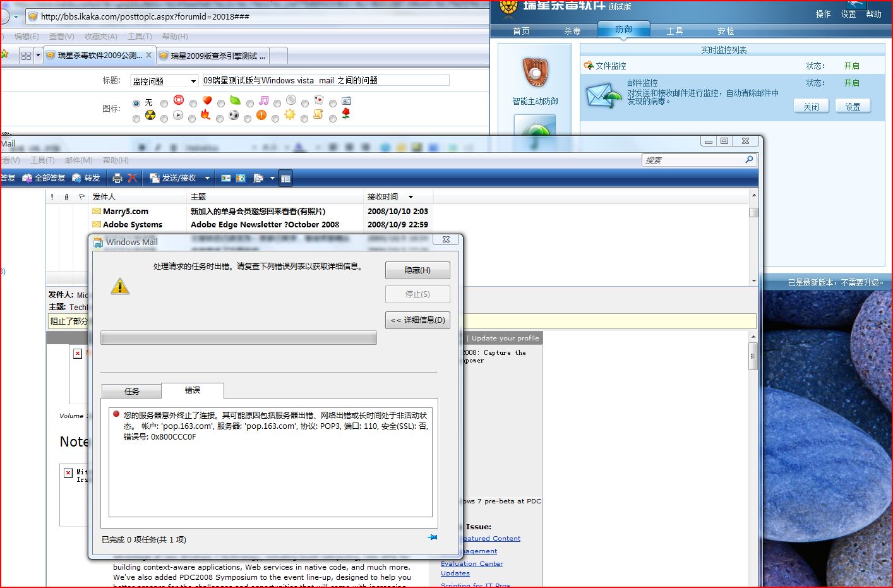Open the 工具 tab in Rising antivirus
This screenshot has height=588, width=893.
point(674,31)
